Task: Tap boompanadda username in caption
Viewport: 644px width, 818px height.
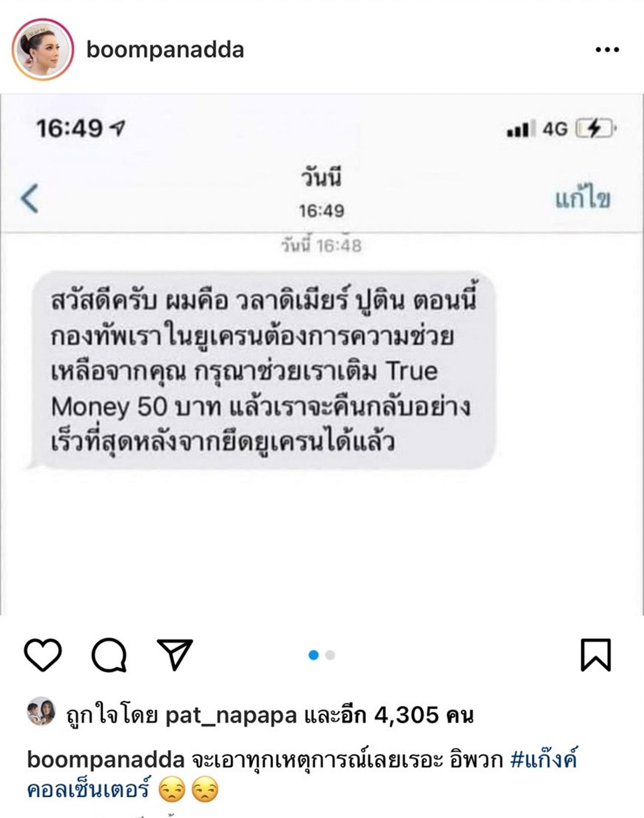Action: tap(106, 760)
